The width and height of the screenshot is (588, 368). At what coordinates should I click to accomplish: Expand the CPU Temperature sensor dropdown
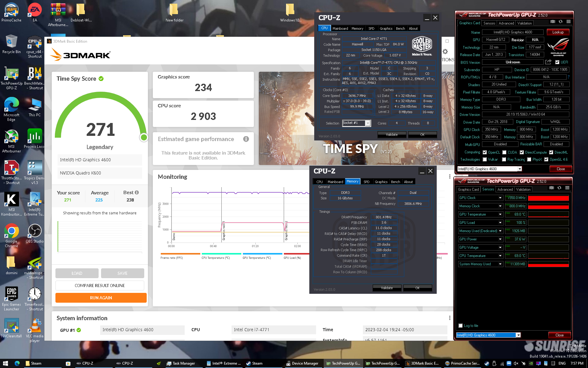click(500, 256)
